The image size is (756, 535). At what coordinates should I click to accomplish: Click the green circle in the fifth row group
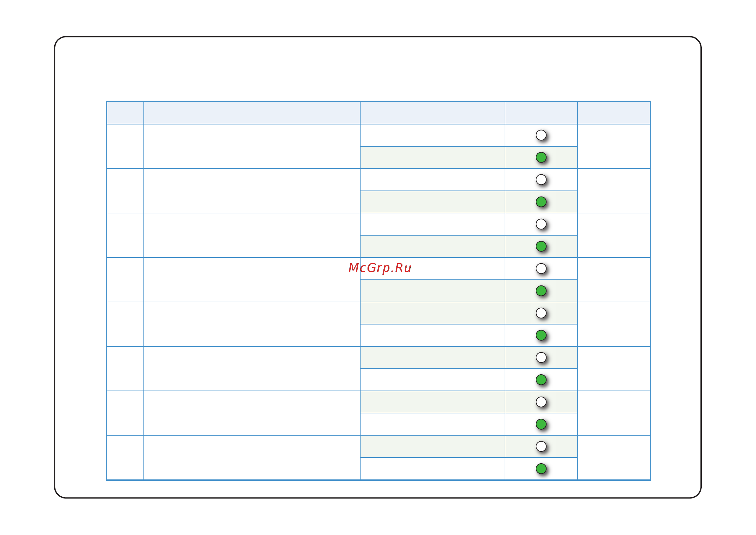pos(541,335)
